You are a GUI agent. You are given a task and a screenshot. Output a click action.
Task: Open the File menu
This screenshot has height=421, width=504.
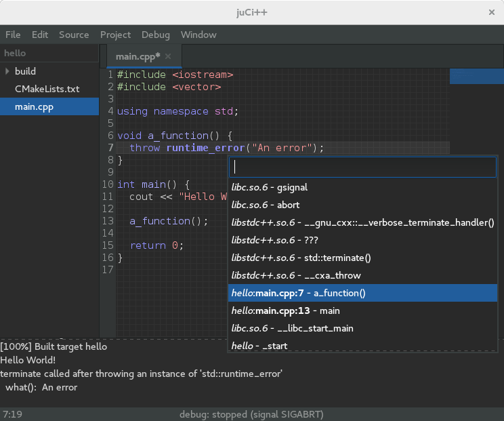point(13,35)
